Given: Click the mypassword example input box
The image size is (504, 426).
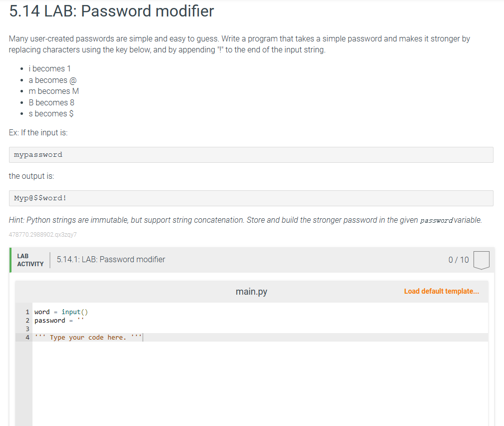Looking at the screenshot, I should coord(251,155).
